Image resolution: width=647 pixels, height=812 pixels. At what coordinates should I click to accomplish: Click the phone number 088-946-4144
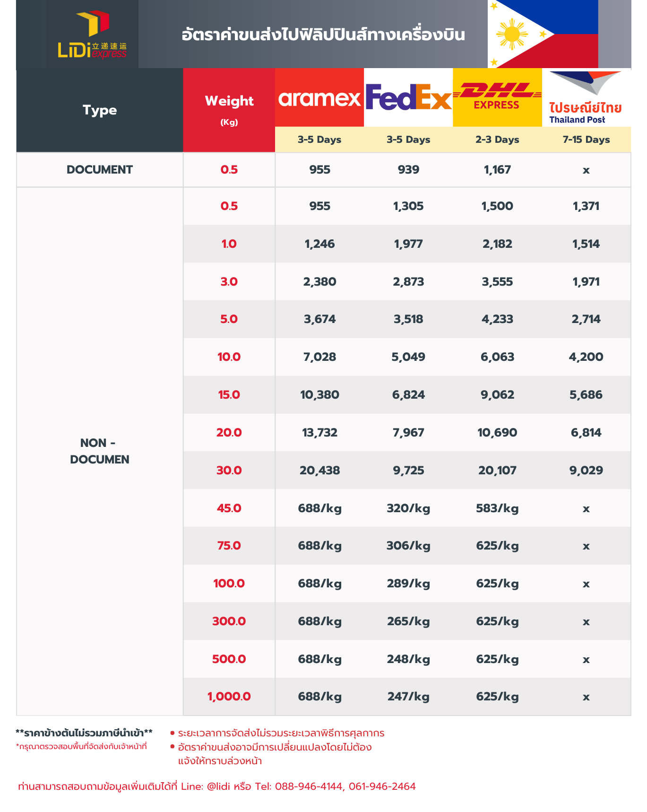click(309, 786)
